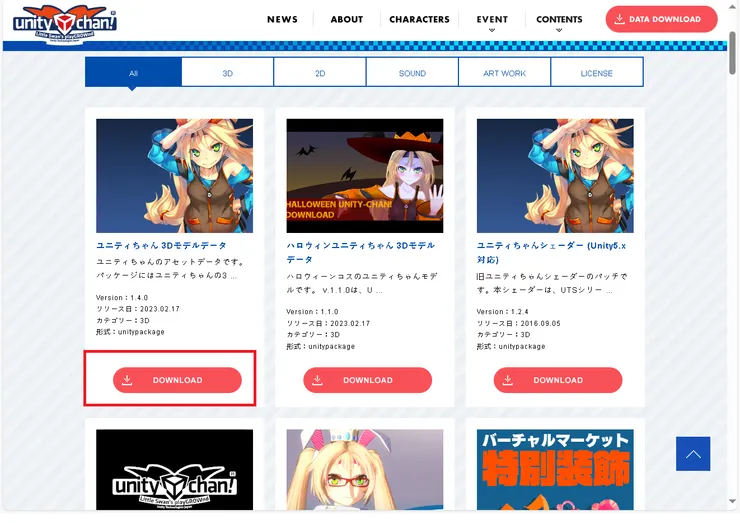Click the page vertical scrollbar thumb
The width and height of the screenshot is (740, 523).
732,53
